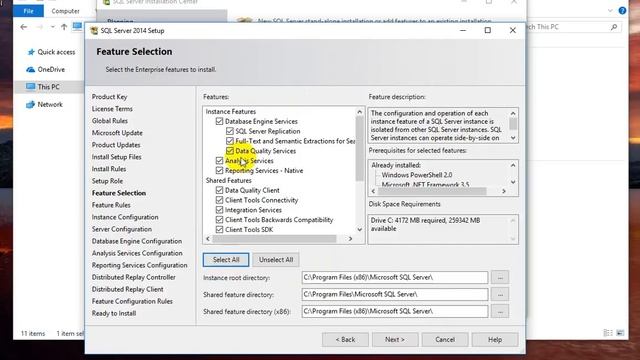Open OneDrive in File Explorer sidebar
This screenshot has height=360, width=640.
point(46,69)
